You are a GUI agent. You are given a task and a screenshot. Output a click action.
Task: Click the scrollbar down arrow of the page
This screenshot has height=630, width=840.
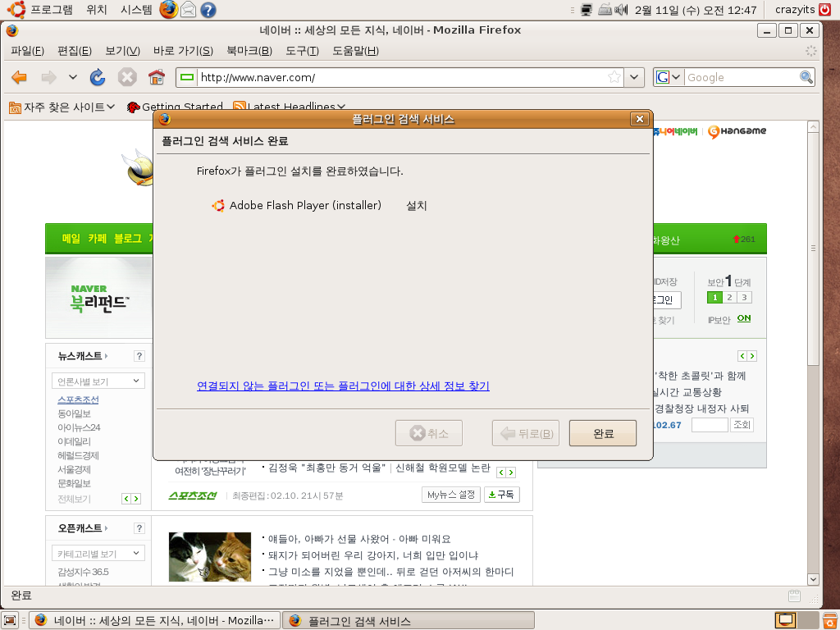coord(813,579)
